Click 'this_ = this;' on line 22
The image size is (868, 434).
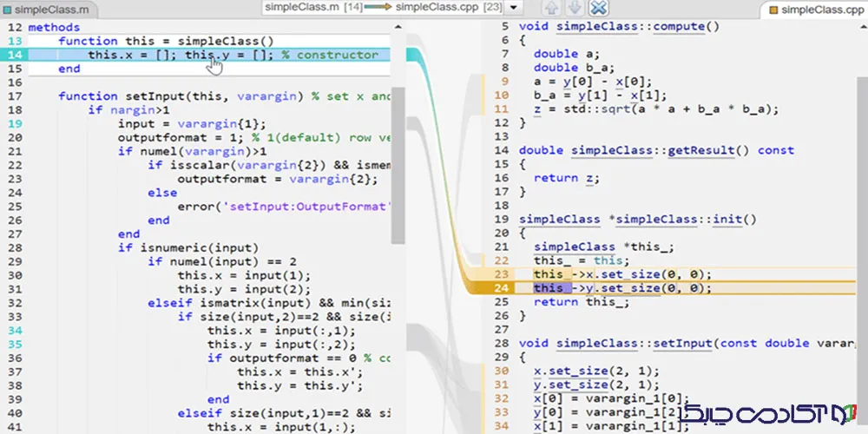pos(582,260)
